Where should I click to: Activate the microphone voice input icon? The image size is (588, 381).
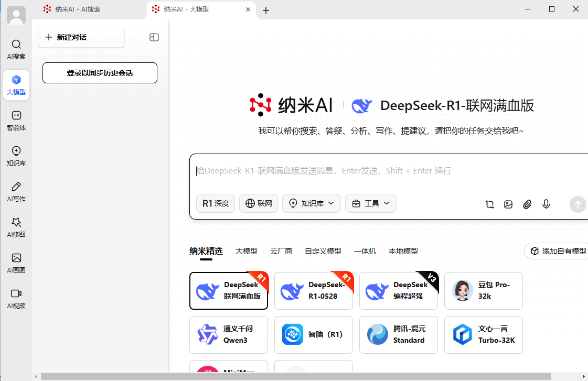[x=546, y=204]
